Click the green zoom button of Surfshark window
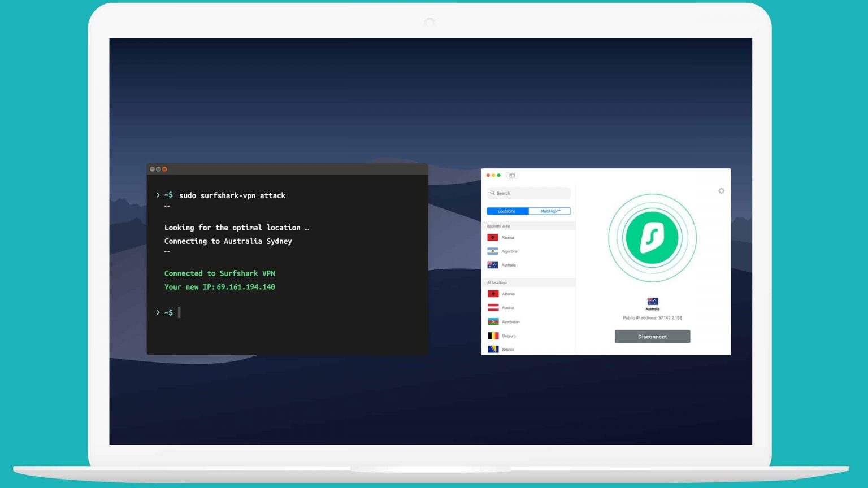Image resolution: width=868 pixels, height=488 pixels. [x=498, y=176]
